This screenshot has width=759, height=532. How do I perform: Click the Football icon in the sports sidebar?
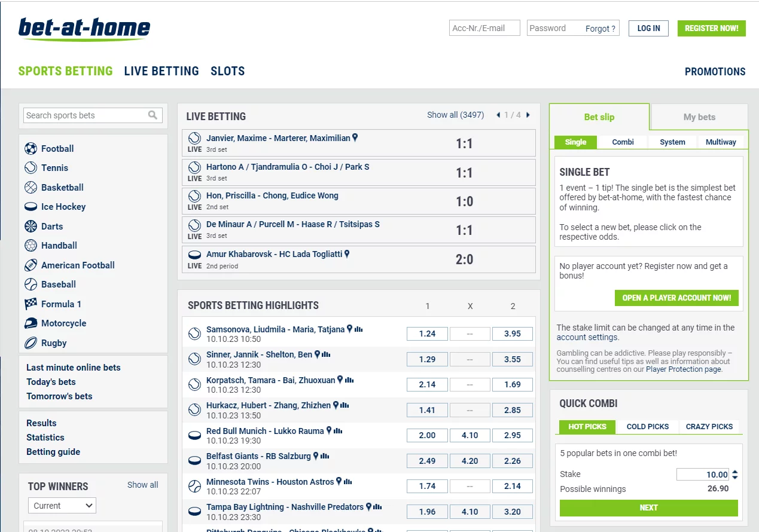[x=31, y=148]
